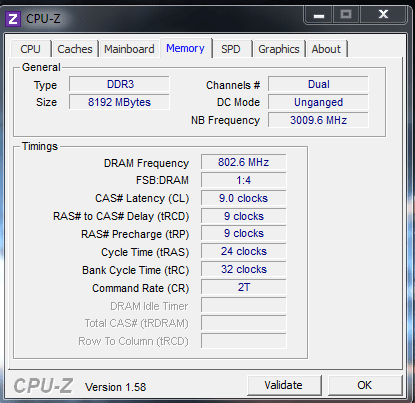Click the Validate button
The height and width of the screenshot is (403, 415).
pos(284,385)
